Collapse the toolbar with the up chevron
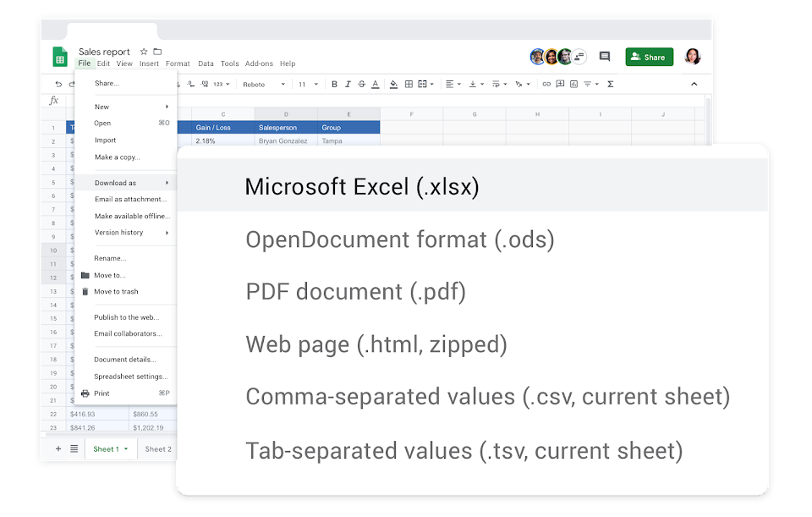812x517 pixels. (x=694, y=85)
